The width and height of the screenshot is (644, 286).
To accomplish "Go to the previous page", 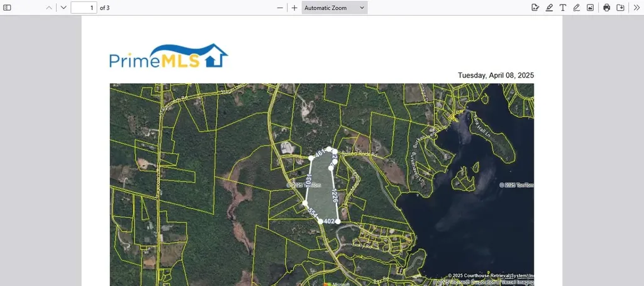I will 50,8.
